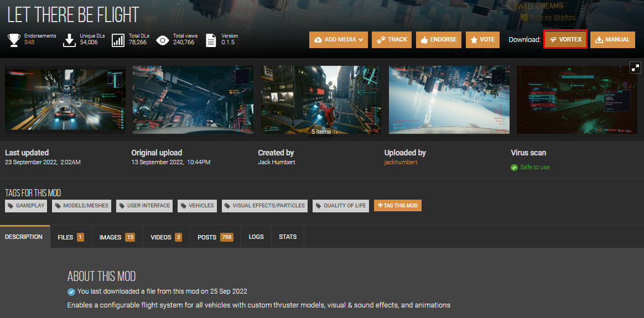644x318 pixels.
Task: Open the dark green settings menu screenshot
Action: tap(577, 100)
